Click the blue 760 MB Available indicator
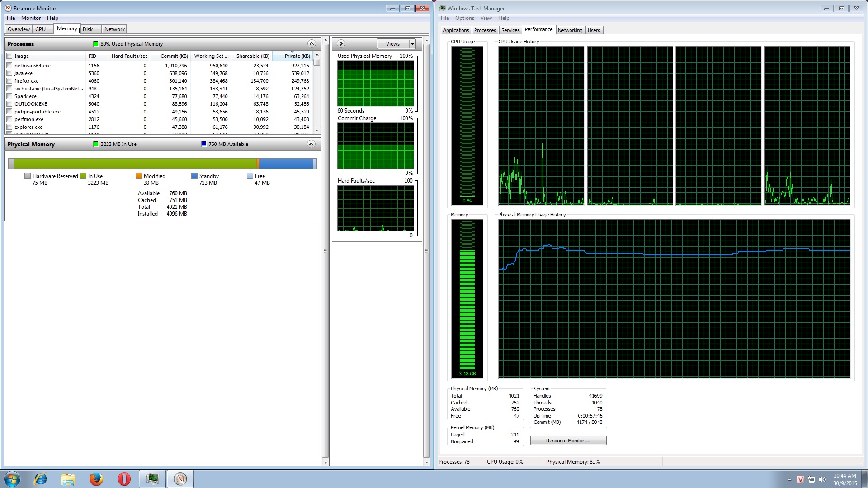Screen dimensions: 868x488 click(203, 144)
